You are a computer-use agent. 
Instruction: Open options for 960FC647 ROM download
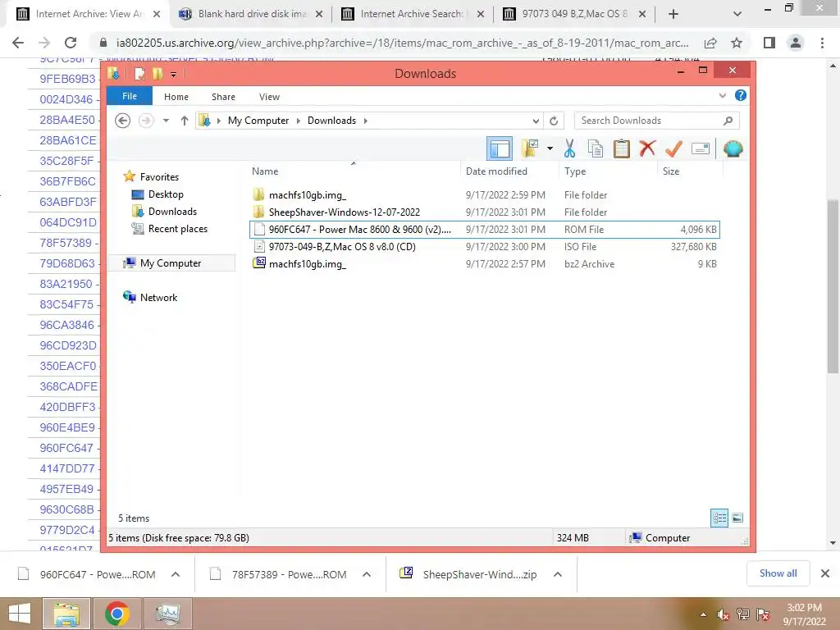[176, 574]
